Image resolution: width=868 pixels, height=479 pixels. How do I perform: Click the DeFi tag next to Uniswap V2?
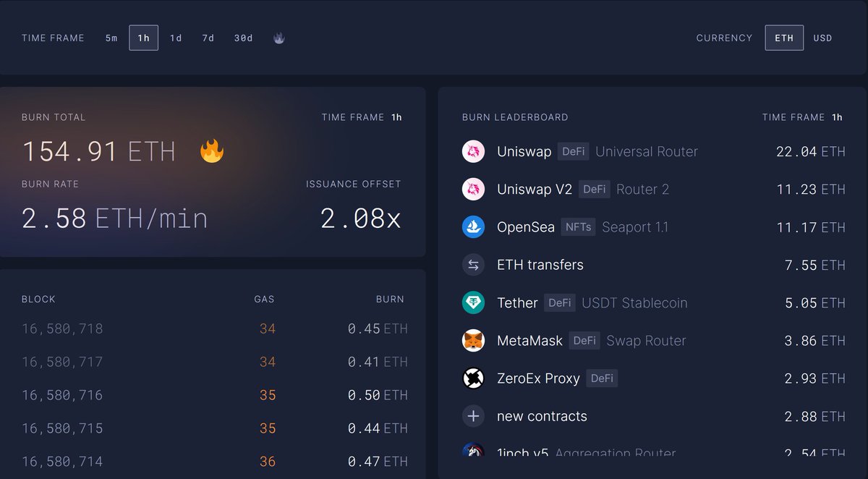595,189
